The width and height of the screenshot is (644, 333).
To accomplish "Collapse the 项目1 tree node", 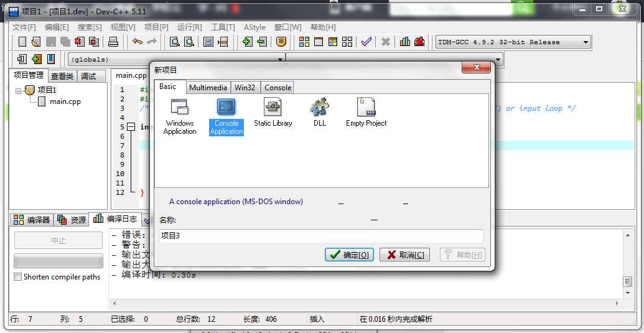I will coord(18,91).
